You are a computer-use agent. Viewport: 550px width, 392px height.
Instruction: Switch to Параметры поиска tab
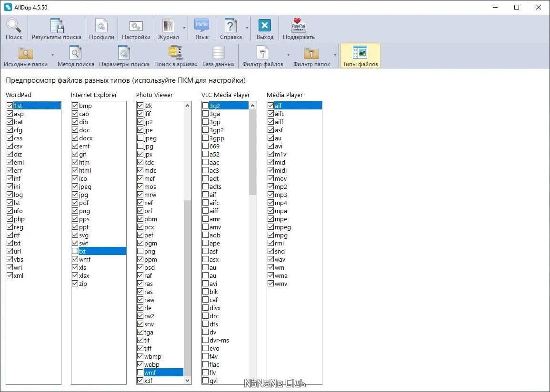[124, 56]
